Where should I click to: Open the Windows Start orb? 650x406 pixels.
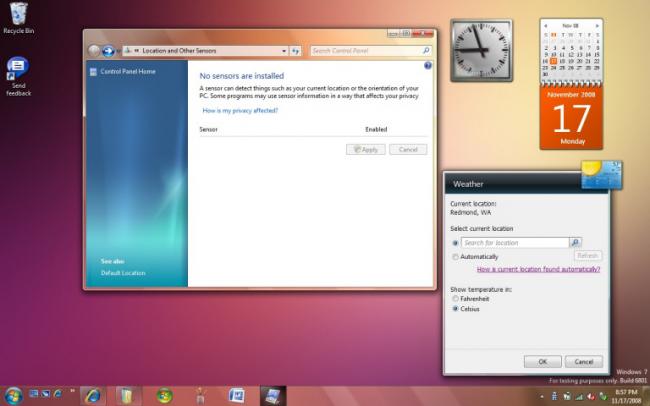pyautogui.click(x=14, y=396)
